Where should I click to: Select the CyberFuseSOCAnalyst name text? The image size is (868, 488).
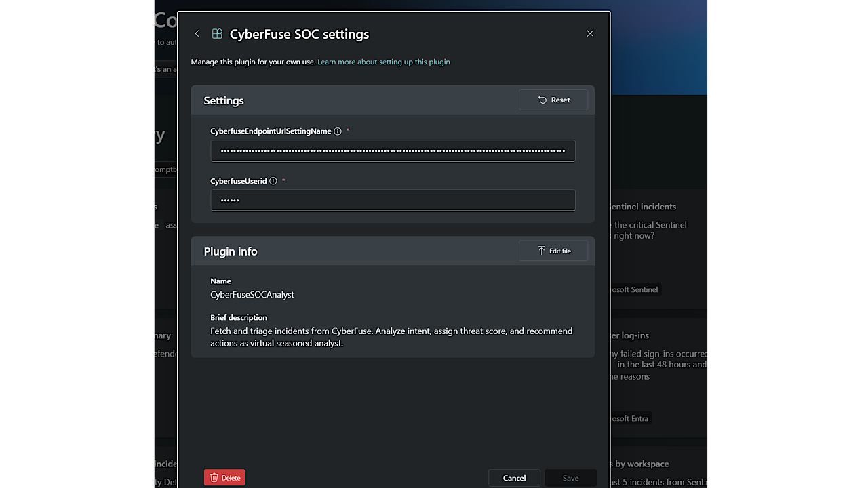(252, 295)
